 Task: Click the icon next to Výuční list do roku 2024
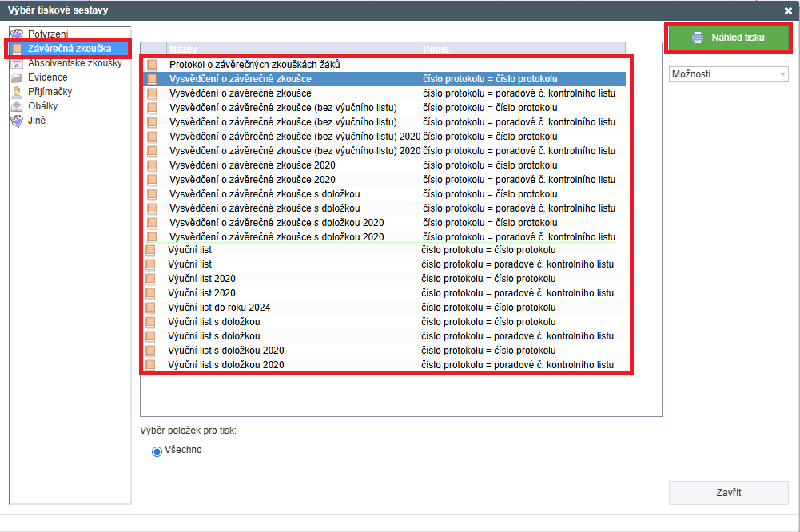[150, 308]
